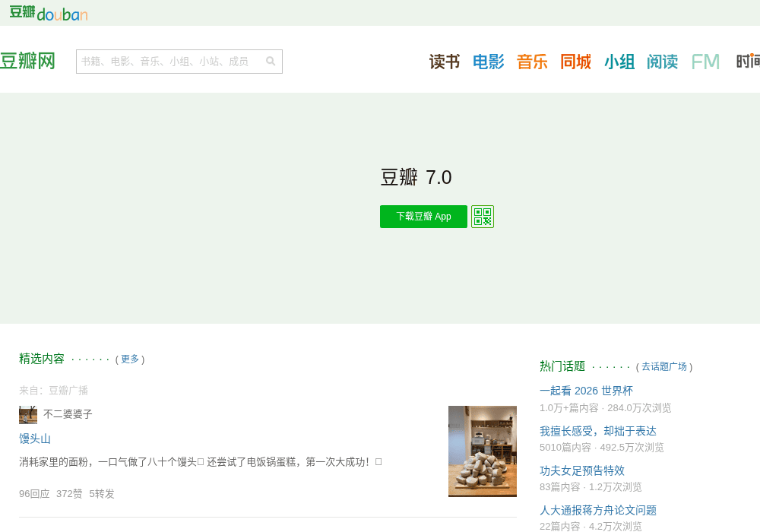The height and width of the screenshot is (532, 760).
Task: Click the 热门话题 heading
Action: click(x=562, y=366)
